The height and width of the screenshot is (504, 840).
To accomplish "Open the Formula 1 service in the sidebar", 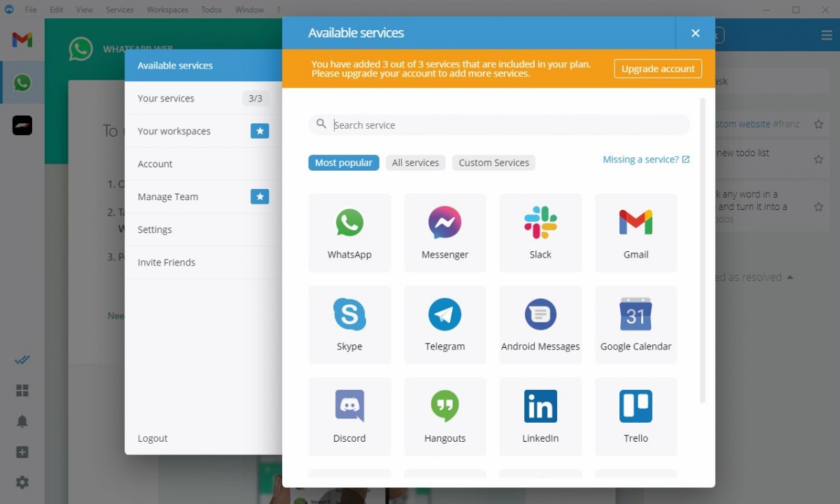I will click(x=22, y=125).
